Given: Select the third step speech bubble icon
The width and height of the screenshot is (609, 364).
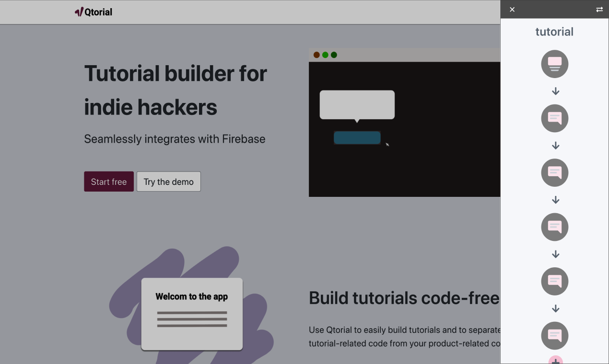Looking at the screenshot, I should coord(555,173).
